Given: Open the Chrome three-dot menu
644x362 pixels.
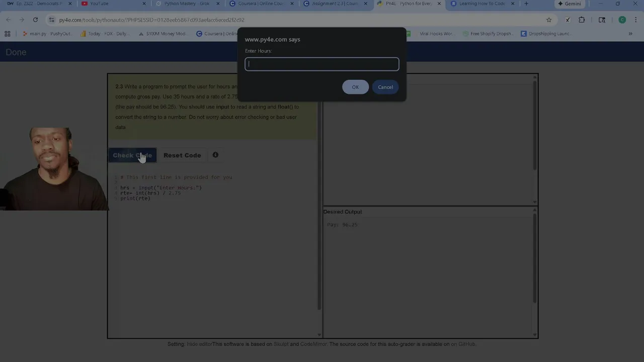Looking at the screenshot, I should [635, 20].
